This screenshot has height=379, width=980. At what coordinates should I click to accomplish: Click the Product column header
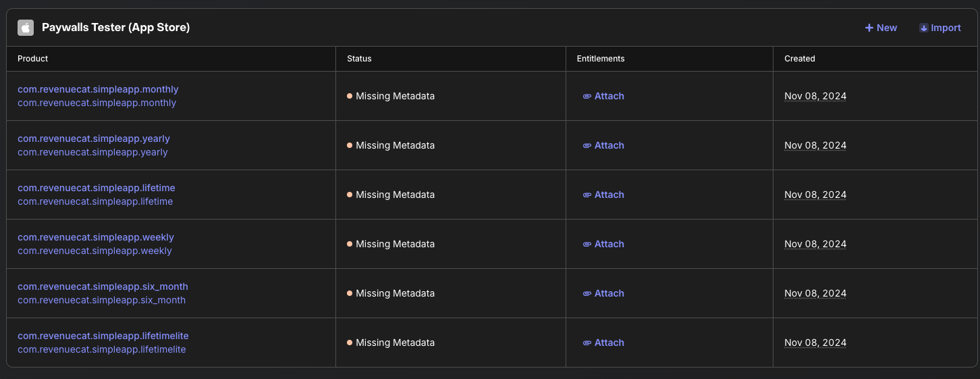pyautogui.click(x=33, y=59)
